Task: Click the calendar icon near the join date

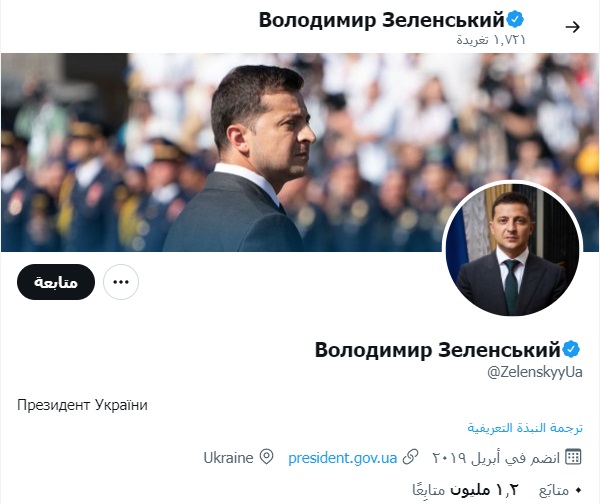Action: 573,457
